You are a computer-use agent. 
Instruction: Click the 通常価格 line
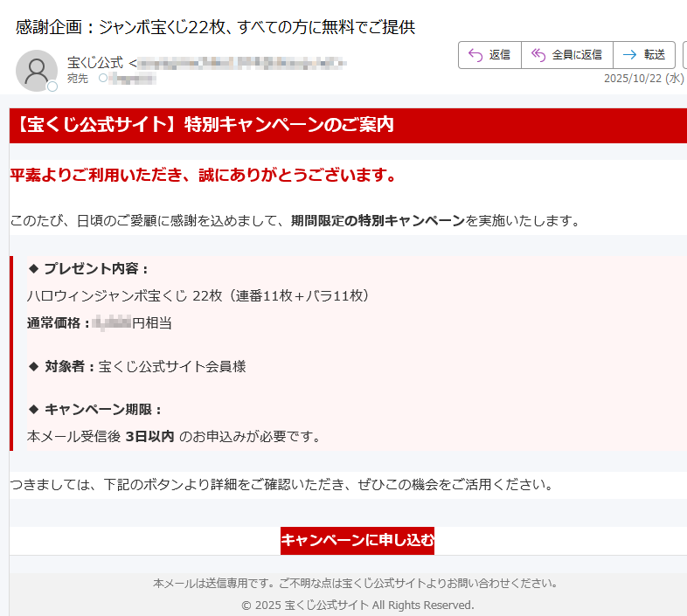coord(100,323)
